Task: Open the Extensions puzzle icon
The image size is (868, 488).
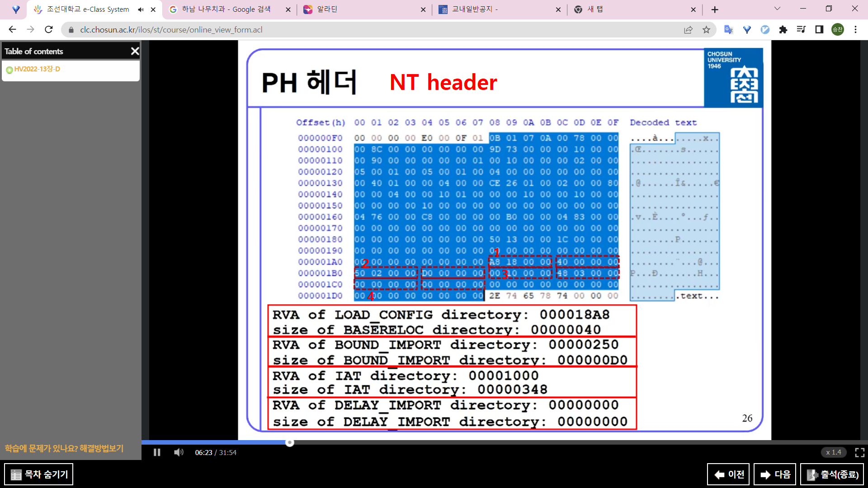Action: point(783,29)
